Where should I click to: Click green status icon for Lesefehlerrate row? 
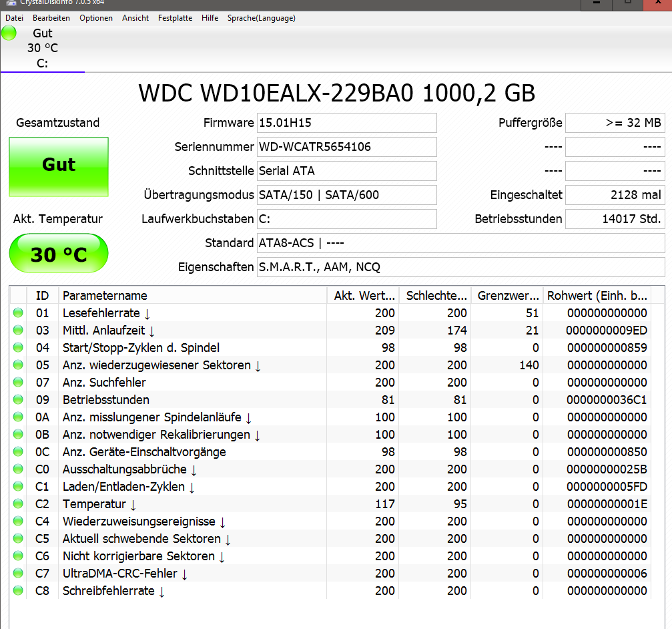tap(18, 312)
